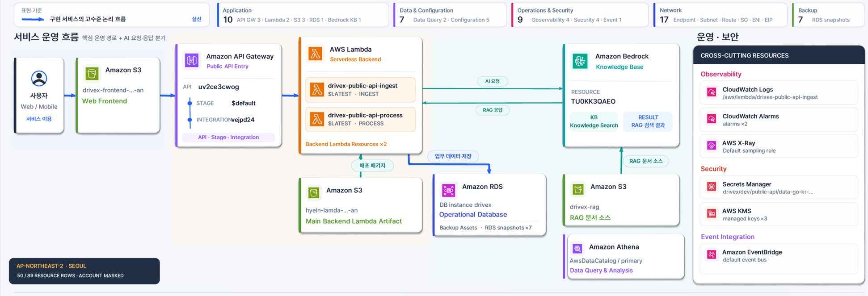Click the RAG 응답 flow label

click(x=493, y=110)
